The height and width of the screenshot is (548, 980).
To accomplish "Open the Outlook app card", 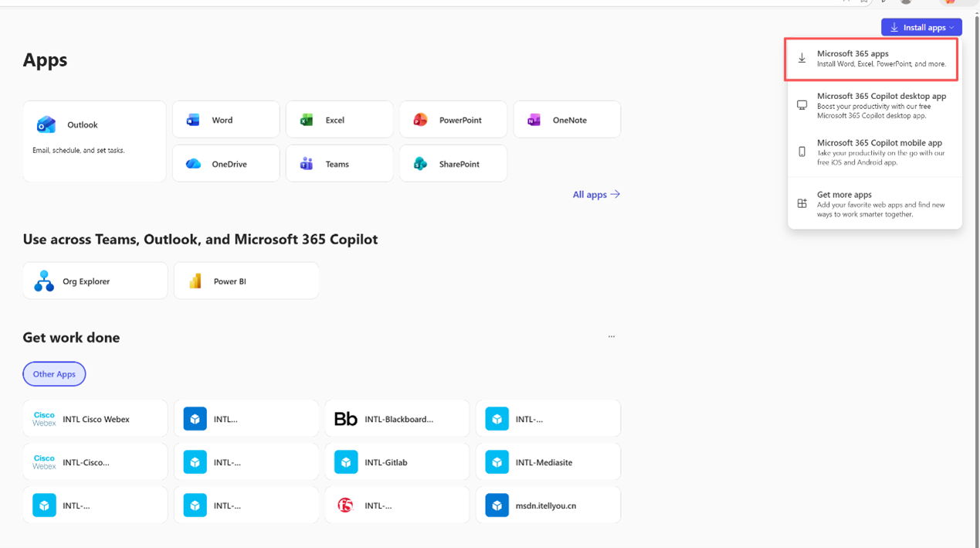I will (x=94, y=141).
